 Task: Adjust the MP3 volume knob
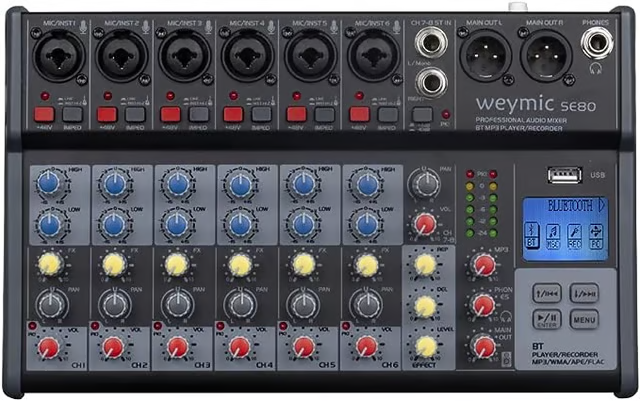(484, 265)
